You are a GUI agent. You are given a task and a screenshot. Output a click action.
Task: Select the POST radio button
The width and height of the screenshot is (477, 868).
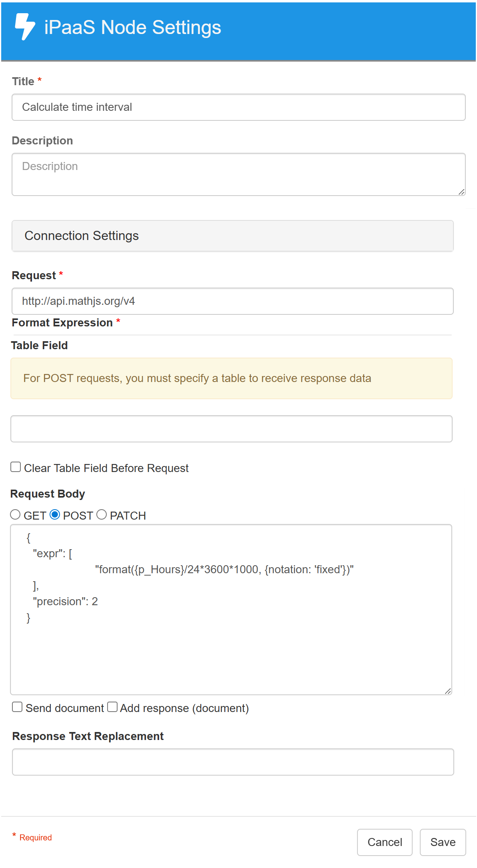pos(55,515)
